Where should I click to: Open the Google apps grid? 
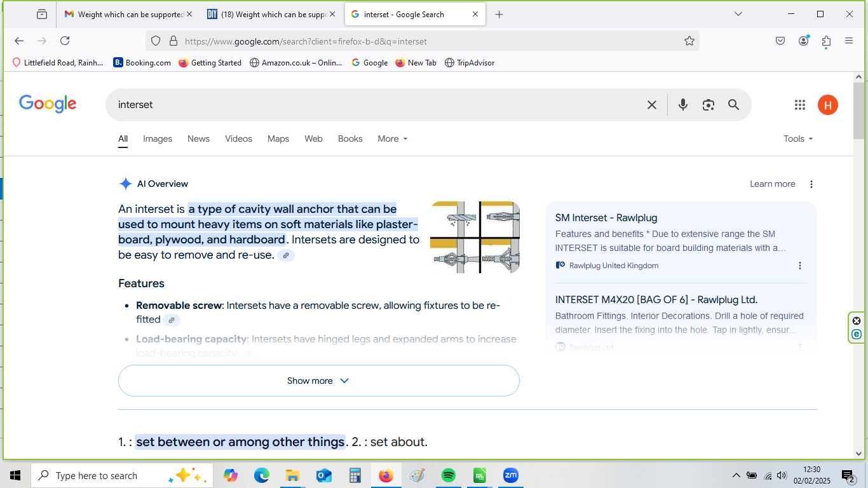click(x=800, y=105)
